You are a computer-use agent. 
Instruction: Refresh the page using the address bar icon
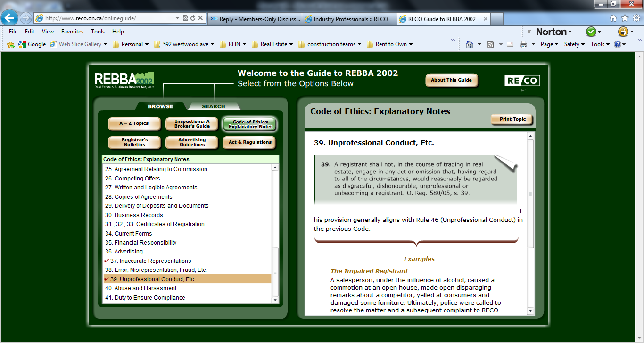pos(193,18)
